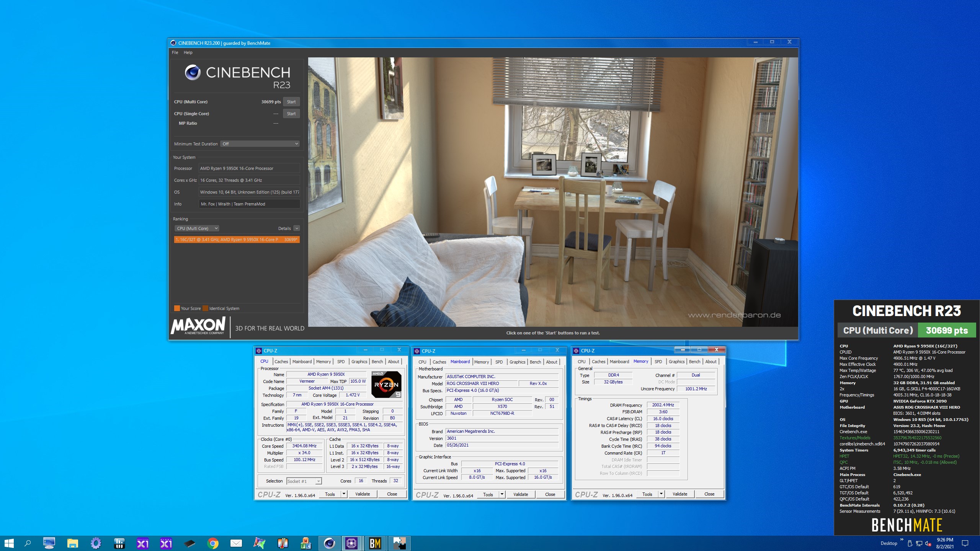This screenshot has width=980, height=551.
Task: Click the BenchMate BM taskbar icon
Action: pos(375,543)
